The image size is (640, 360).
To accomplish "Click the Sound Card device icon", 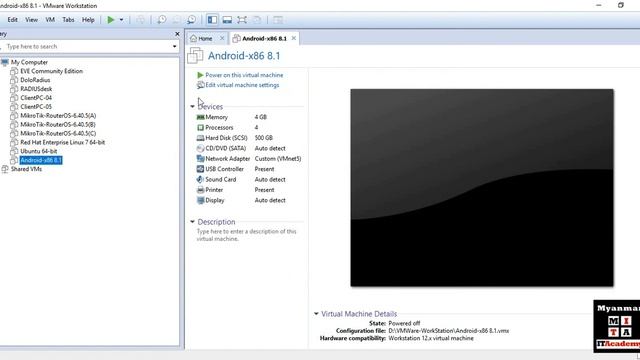I will point(200,180).
